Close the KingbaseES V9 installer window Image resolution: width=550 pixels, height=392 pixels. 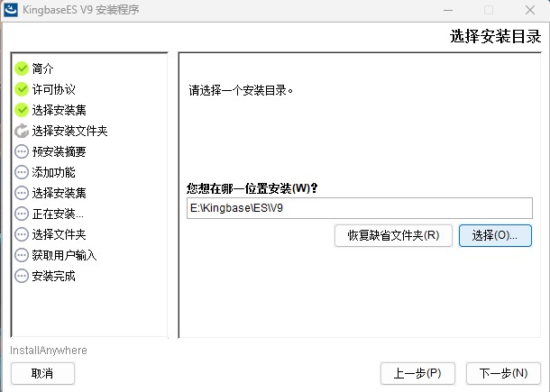click(530, 10)
